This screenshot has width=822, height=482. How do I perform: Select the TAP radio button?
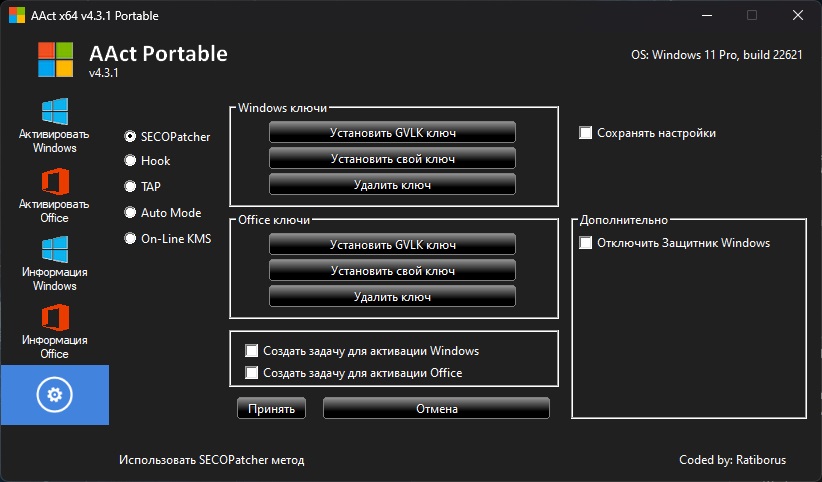[130, 186]
